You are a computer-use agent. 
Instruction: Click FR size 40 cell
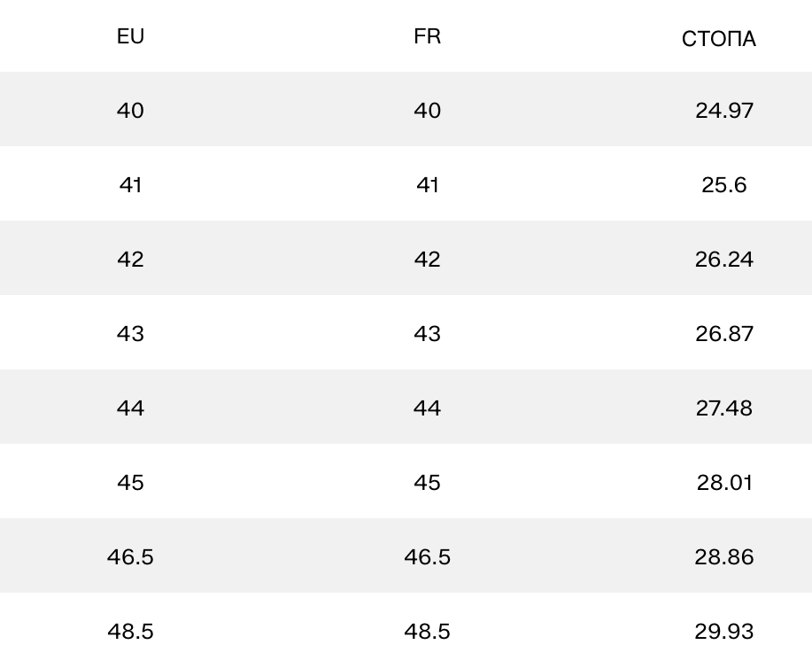coord(427,111)
